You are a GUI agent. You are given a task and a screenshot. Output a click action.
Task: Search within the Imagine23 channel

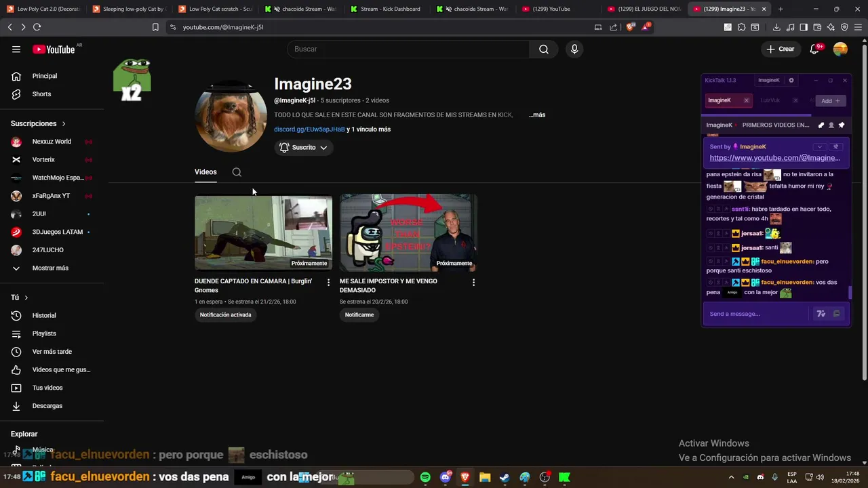point(237,172)
